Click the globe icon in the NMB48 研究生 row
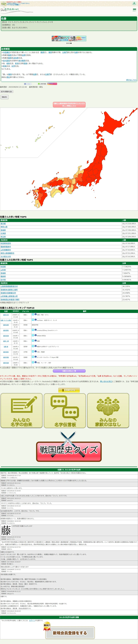138x644 pixels. [35, 335]
